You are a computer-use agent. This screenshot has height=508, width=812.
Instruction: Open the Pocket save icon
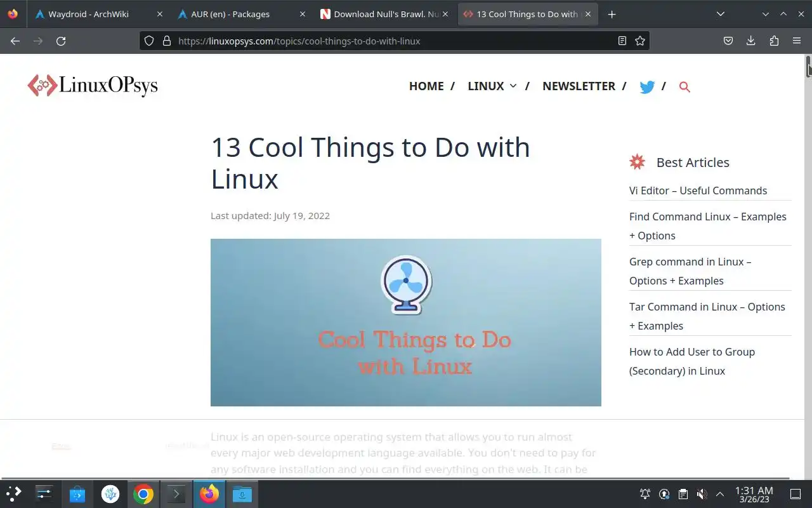[x=728, y=41]
